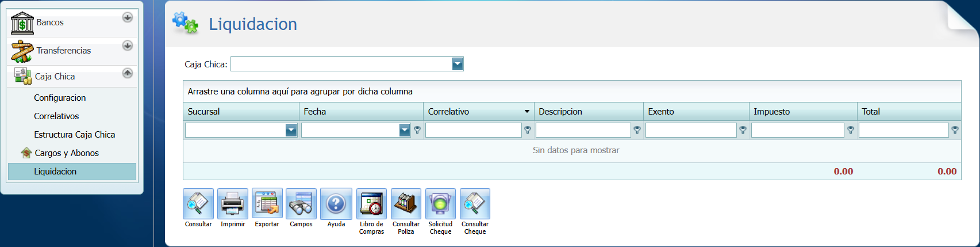The width and height of the screenshot is (980, 247).
Task: Select Configuracion in the sidebar
Action: (60, 98)
